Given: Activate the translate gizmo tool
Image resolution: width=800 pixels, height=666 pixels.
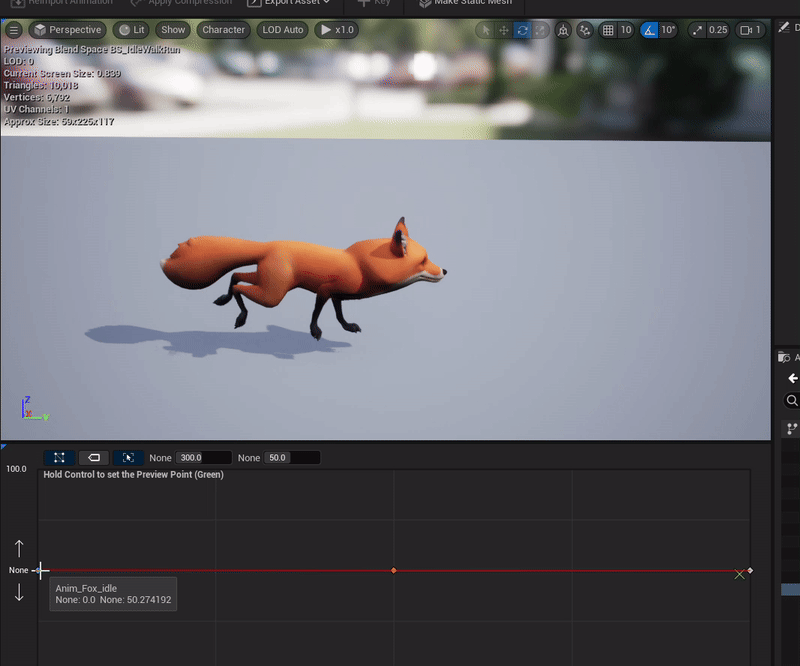Looking at the screenshot, I should pyautogui.click(x=504, y=30).
